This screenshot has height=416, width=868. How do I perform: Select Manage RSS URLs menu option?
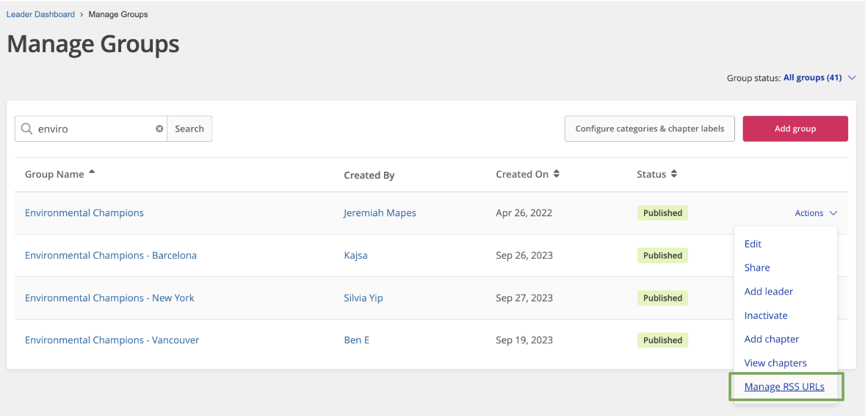784,387
